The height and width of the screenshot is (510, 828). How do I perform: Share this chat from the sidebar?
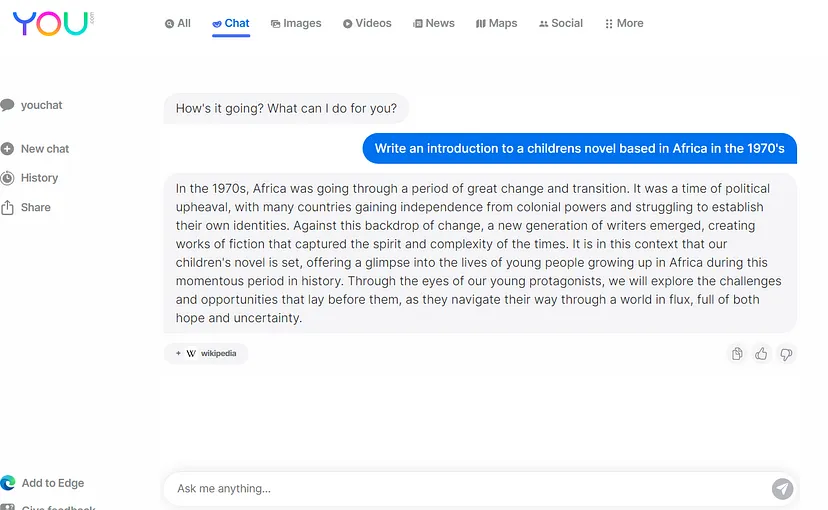coord(26,207)
